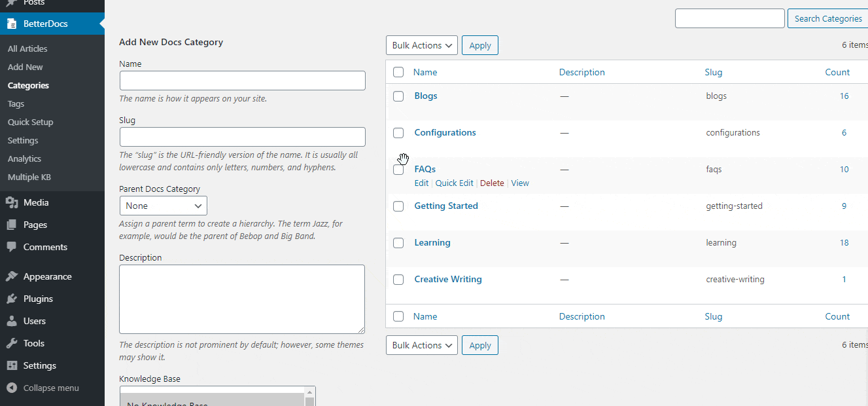The width and height of the screenshot is (868, 406).
Task: Click the Appearance paintbrush icon
Action: point(12,277)
